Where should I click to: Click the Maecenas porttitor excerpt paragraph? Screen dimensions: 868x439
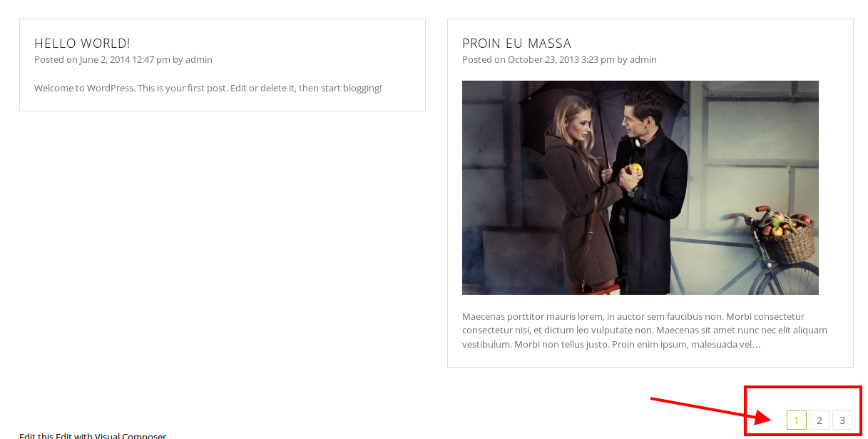pyautogui.click(x=645, y=330)
